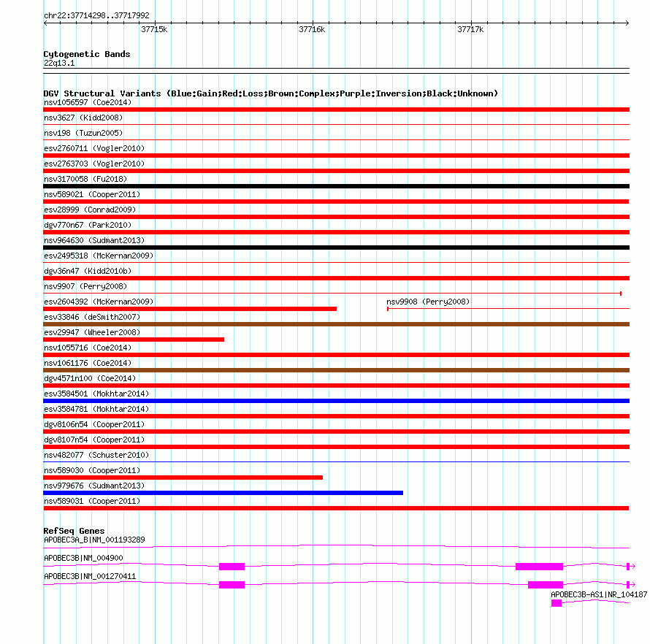The height and width of the screenshot is (644, 650).
Task: Click the short red bar under esv29947
Action: click(x=134, y=340)
